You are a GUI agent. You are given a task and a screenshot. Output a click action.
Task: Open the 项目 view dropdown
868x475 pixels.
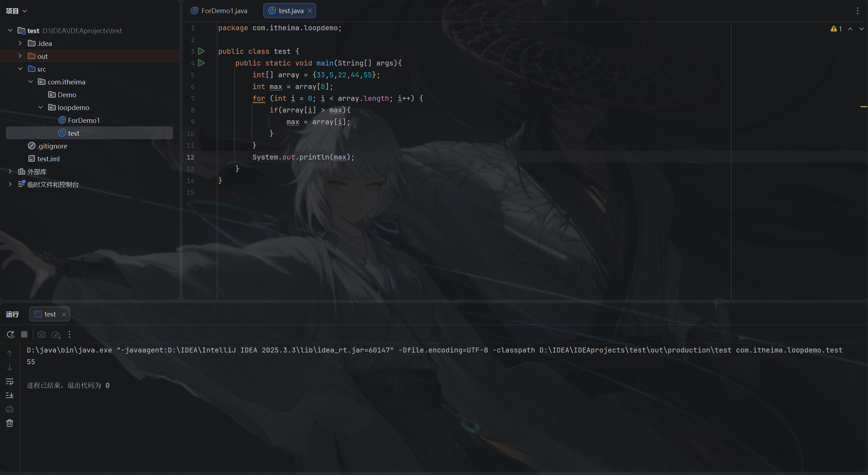coord(16,11)
